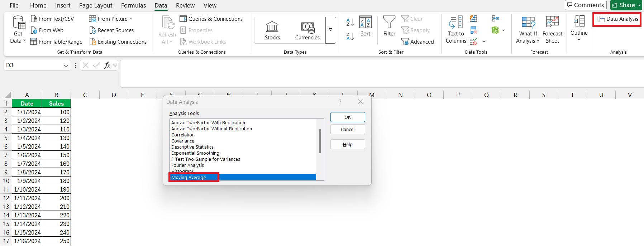This screenshot has height=246, width=644.
Task: Choose the Stocks data type
Action: [x=272, y=30]
